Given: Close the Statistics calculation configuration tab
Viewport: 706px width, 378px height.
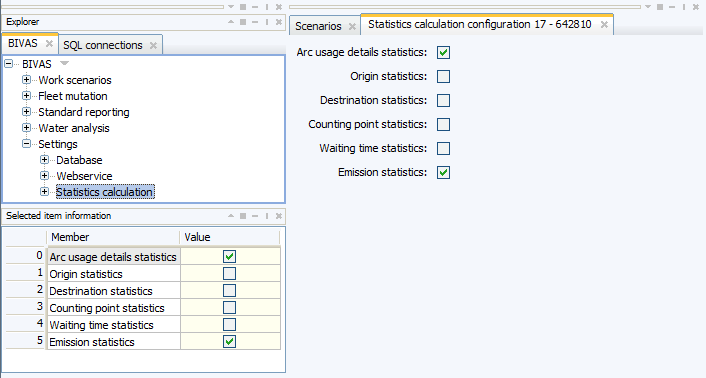Looking at the screenshot, I should (x=604, y=25).
